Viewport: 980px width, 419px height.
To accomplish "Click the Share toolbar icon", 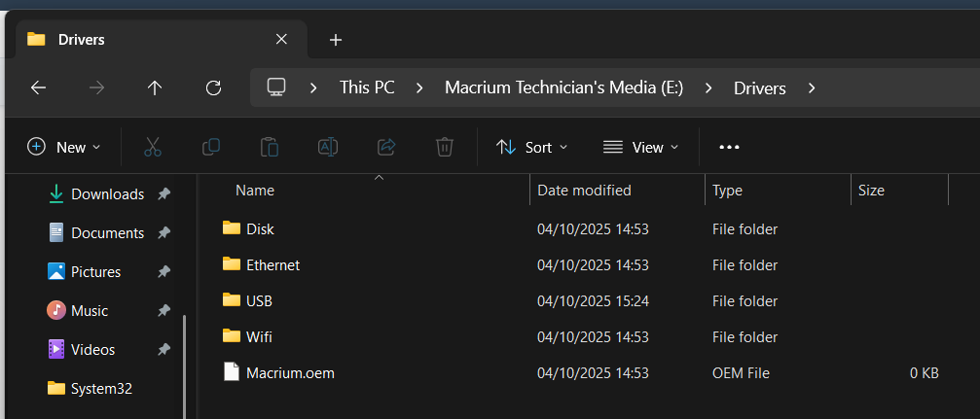I will (386, 147).
